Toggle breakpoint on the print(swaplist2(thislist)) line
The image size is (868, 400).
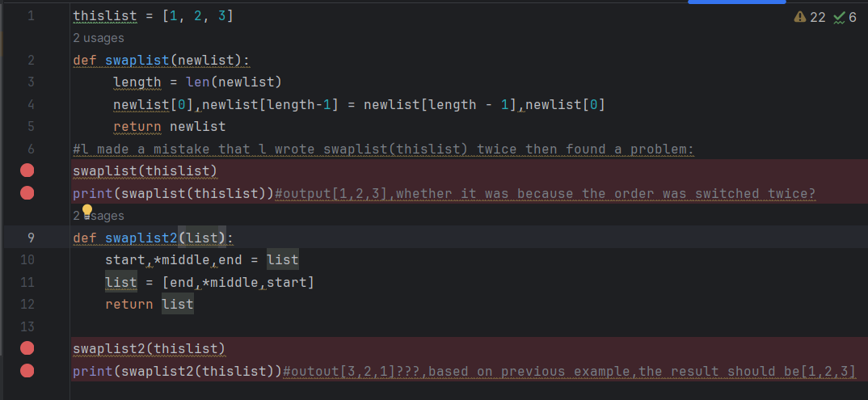[x=27, y=371]
